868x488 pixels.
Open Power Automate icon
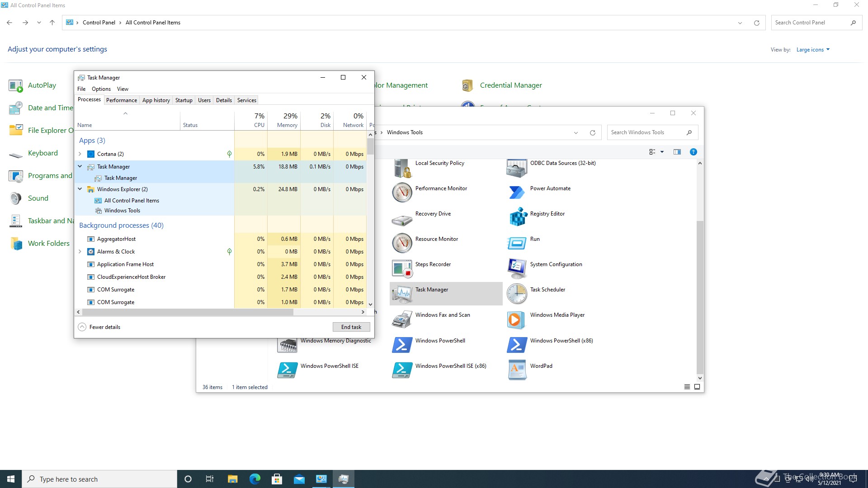click(x=517, y=193)
